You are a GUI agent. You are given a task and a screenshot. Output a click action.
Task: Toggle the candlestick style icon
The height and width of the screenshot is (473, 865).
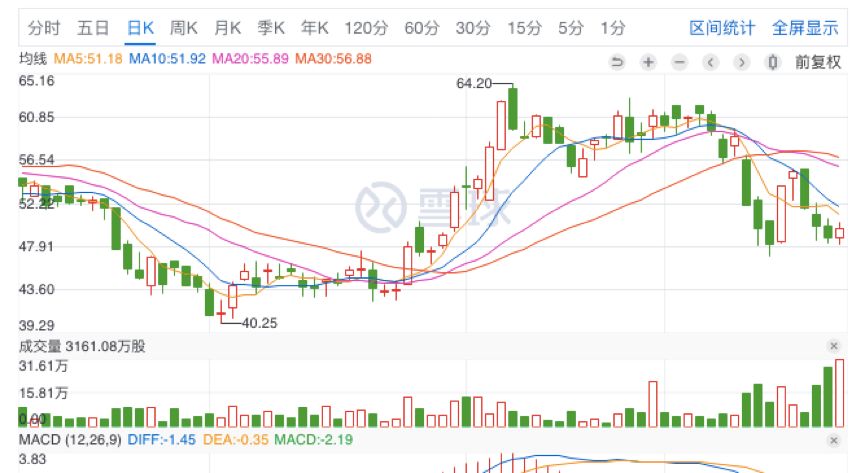pos(773,62)
